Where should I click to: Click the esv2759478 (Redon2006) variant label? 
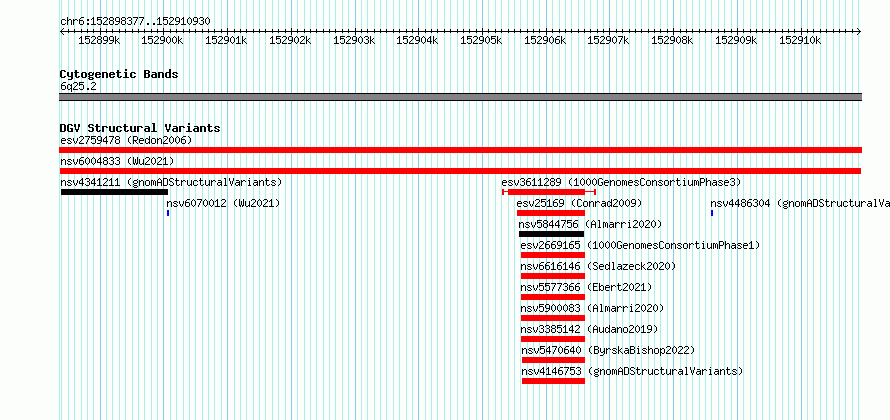(126, 140)
